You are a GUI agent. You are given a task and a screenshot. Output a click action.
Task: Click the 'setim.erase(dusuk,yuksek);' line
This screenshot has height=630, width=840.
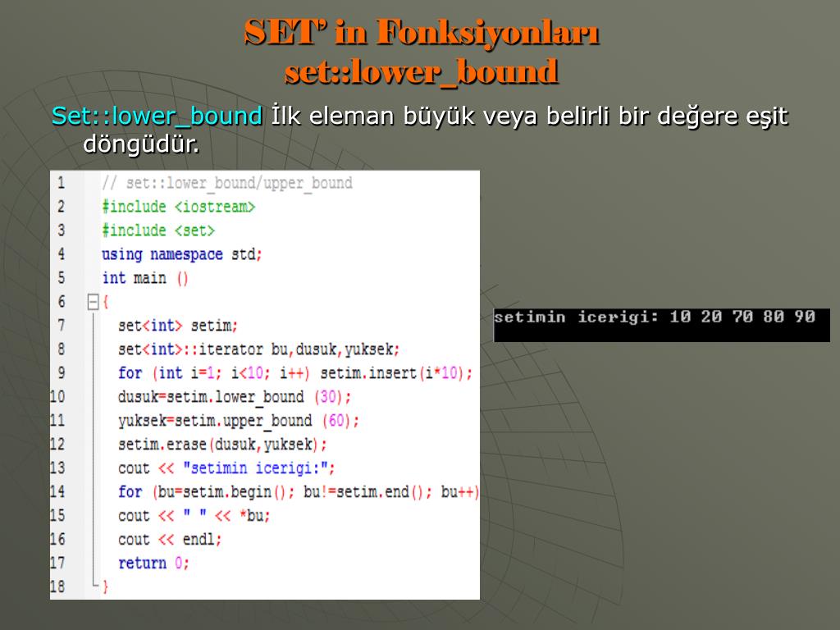click(x=222, y=445)
